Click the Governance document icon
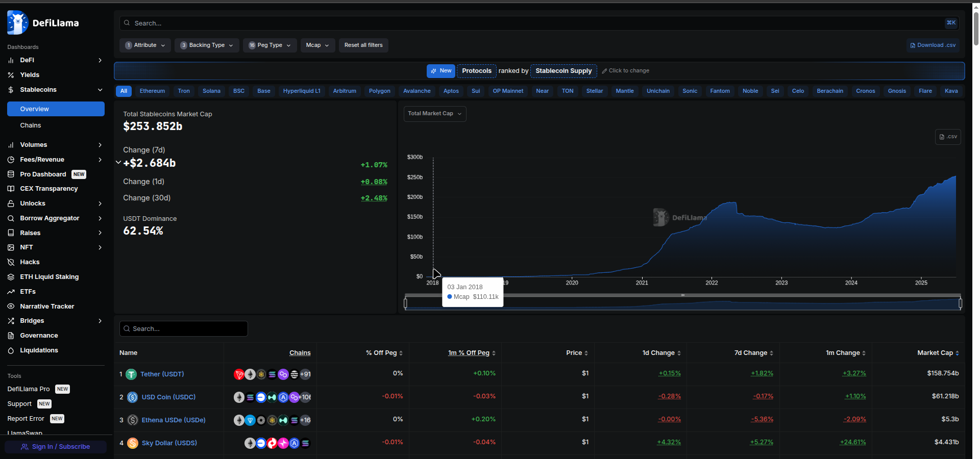 (x=11, y=336)
